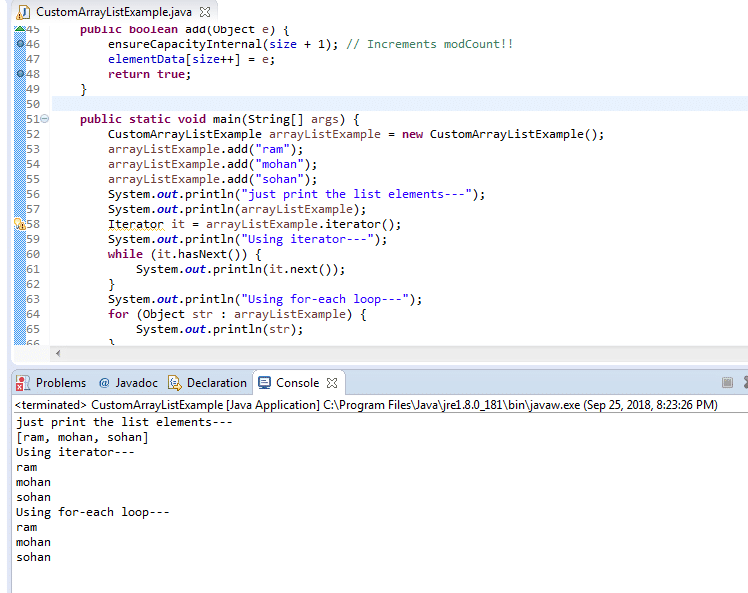Image resolution: width=748 pixels, height=593 pixels.
Task: Click the override marker at line 45
Action: coord(18,29)
